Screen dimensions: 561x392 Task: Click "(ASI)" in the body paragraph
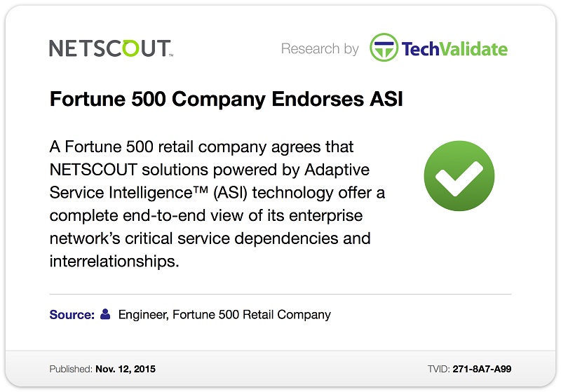pyautogui.click(x=231, y=193)
